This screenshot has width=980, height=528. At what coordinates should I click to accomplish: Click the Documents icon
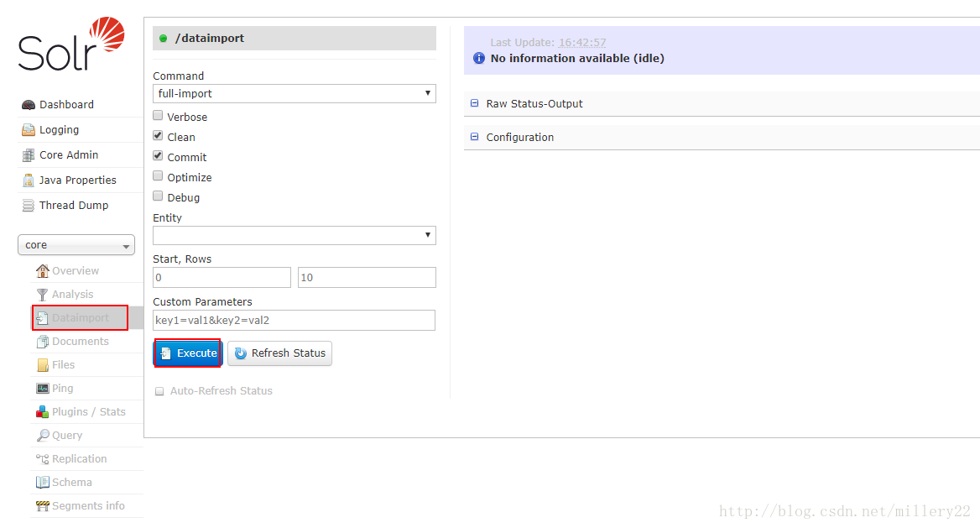tap(43, 342)
